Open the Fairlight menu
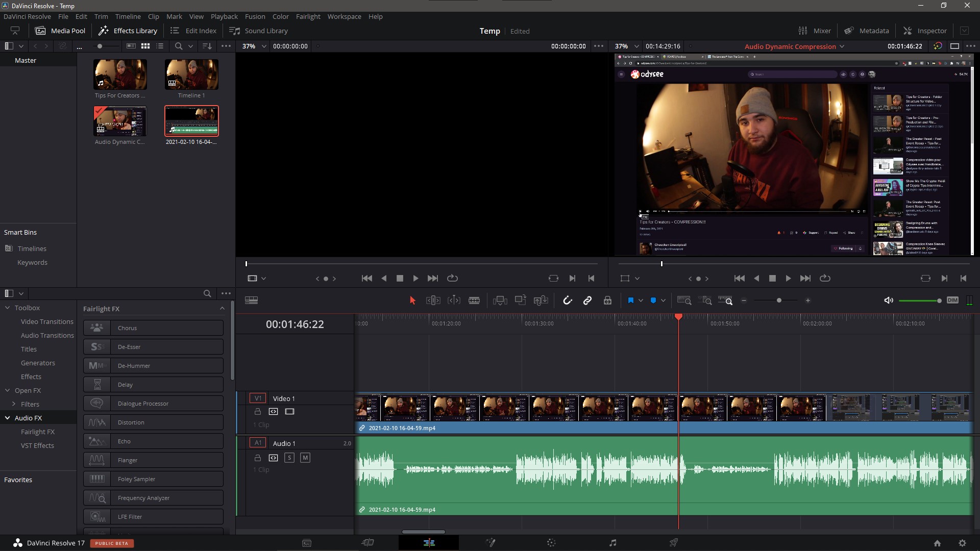Image resolution: width=980 pixels, height=551 pixels. 308,16
